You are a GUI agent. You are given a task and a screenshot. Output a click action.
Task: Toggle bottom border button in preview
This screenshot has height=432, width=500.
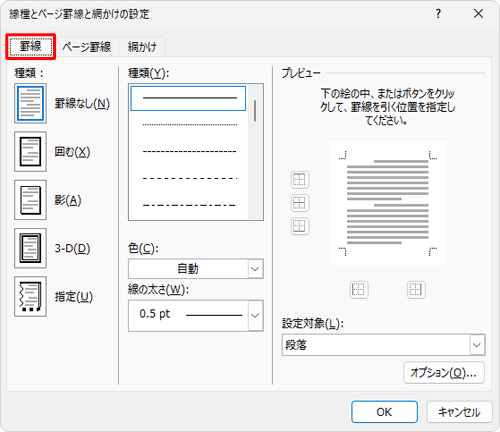click(x=300, y=226)
